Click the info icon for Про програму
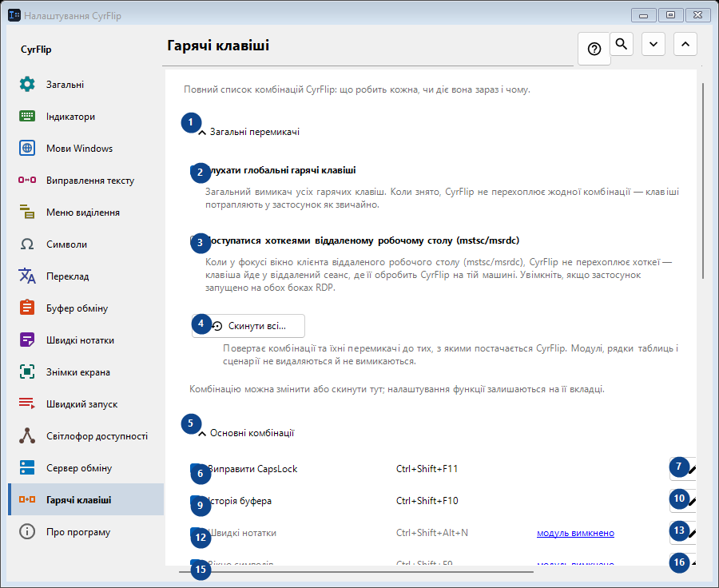 (27, 531)
